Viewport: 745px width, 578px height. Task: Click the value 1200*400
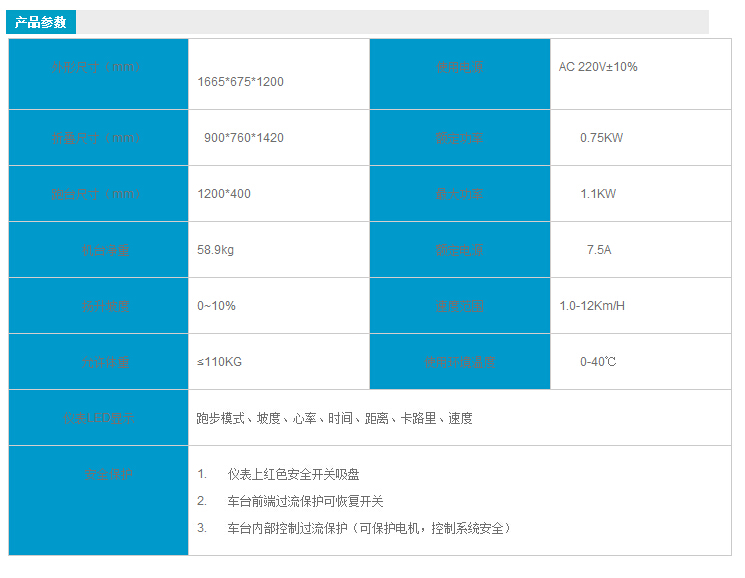224,194
